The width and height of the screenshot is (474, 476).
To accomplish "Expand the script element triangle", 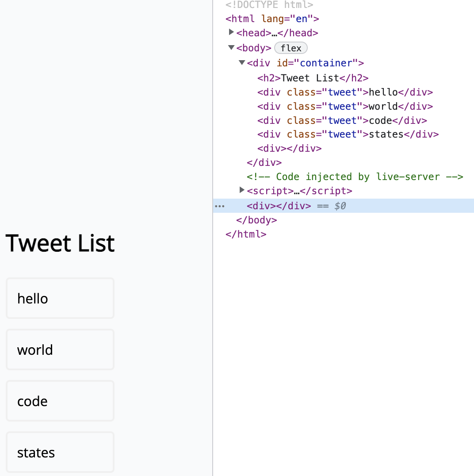I will pos(241,190).
